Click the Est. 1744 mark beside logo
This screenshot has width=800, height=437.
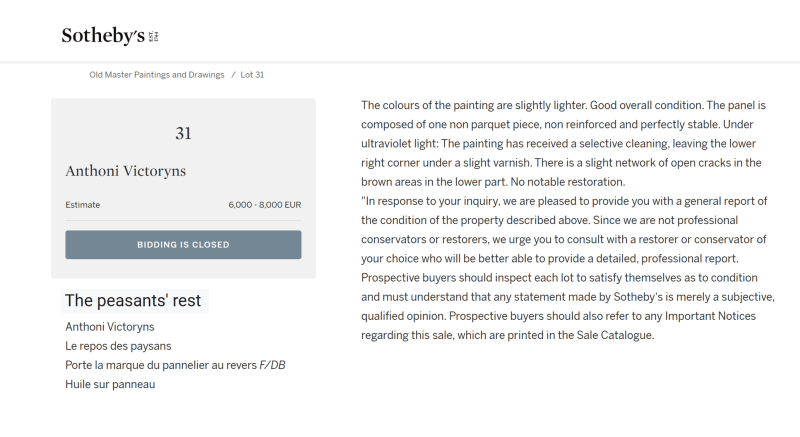[154, 36]
